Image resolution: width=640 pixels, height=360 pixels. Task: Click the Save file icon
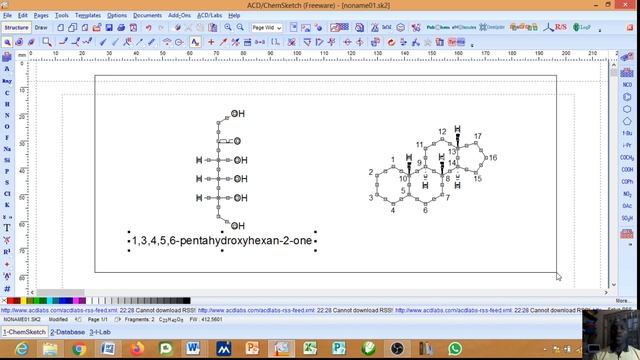[x=109, y=28]
